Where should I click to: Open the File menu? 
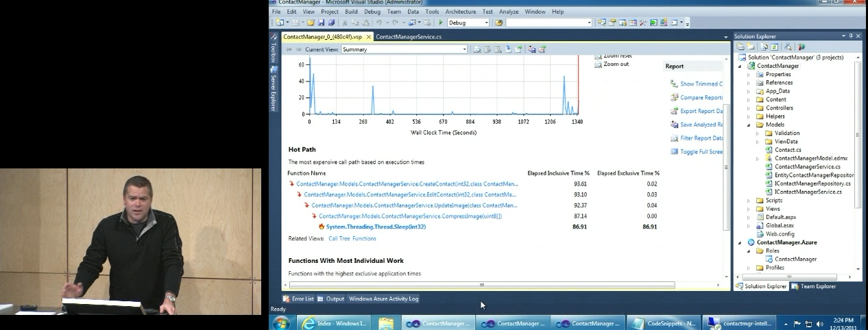pos(276,12)
